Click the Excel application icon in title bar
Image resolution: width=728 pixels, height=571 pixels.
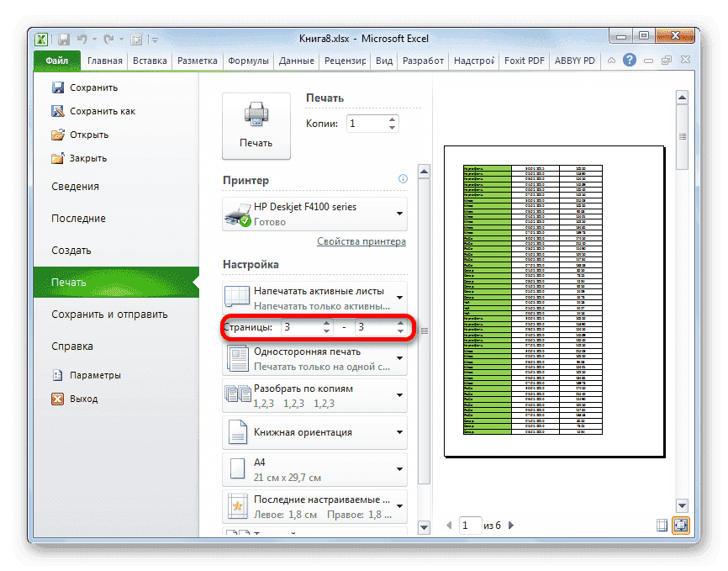(x=41, y=39)
